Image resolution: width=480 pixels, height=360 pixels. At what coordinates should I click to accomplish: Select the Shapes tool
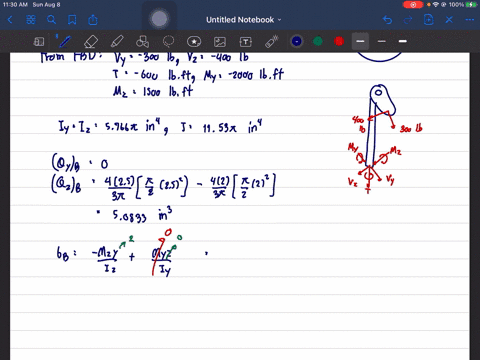pos(142,42)
